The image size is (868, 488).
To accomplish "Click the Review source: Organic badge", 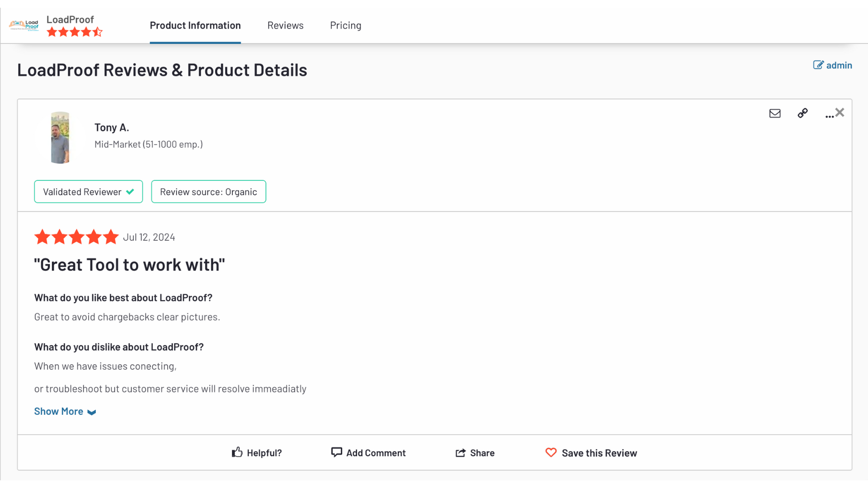I will (208, 192).
